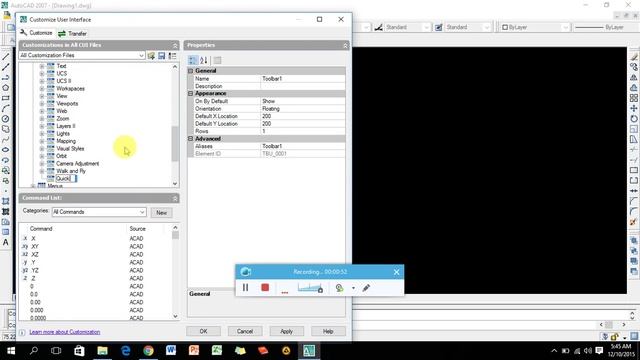Expand the Camera Adjustment toolbar node
The height and width of the screenshot is (360, 640).
point(42,164)
